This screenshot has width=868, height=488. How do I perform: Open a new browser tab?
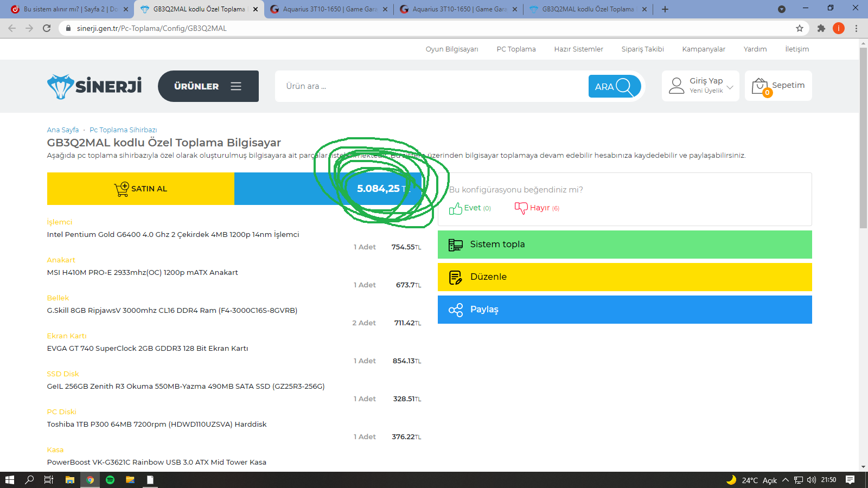pos(665,9)
